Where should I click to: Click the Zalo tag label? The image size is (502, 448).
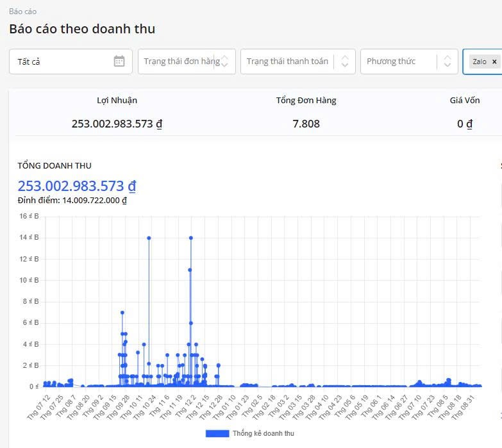[x=479, y=62]
